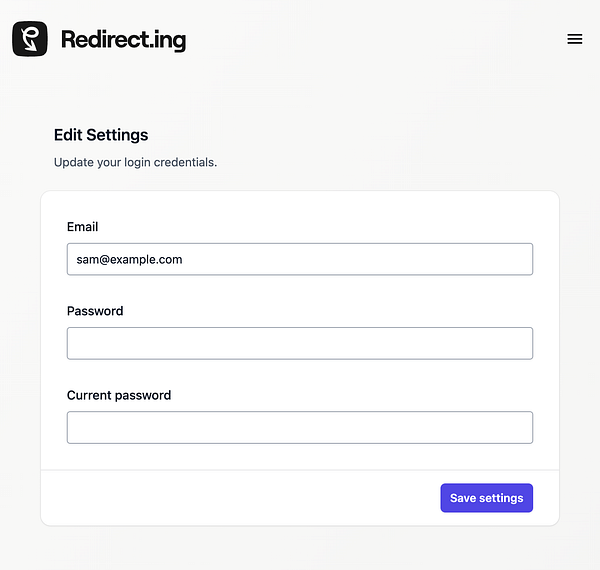Open the hamburger menu

tap(574, 39)
